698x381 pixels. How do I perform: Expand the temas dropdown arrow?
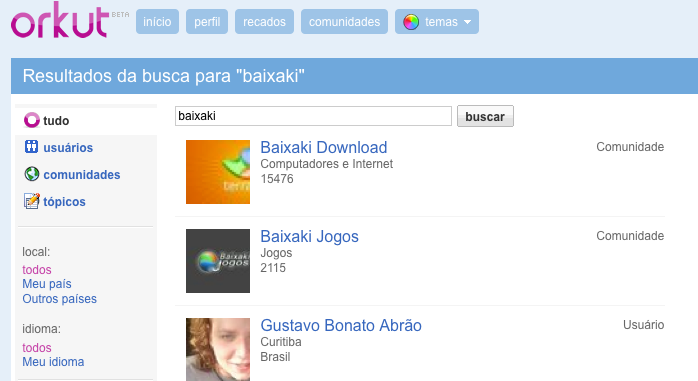click(467, 22)
